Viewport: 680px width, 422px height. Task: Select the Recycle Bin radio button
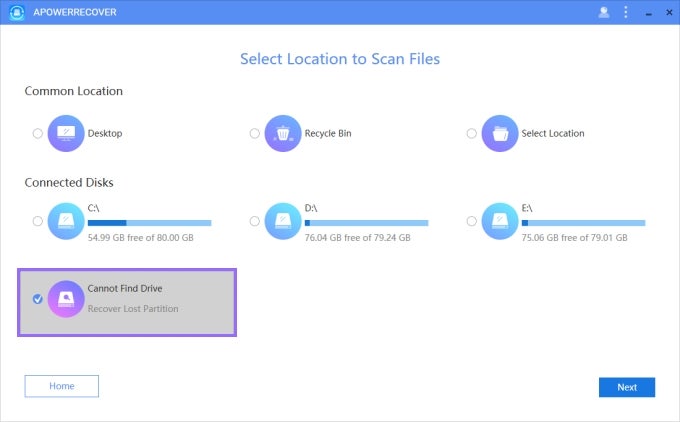click(255, 133)
